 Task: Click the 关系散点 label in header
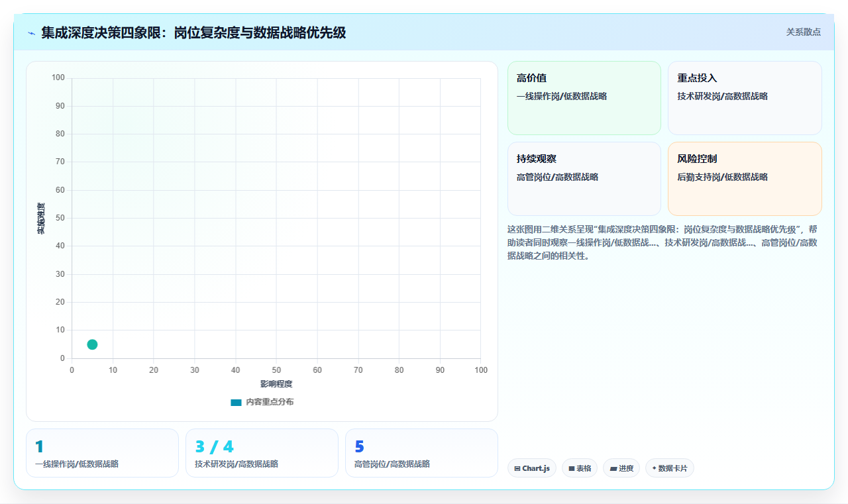pos(804,32)
